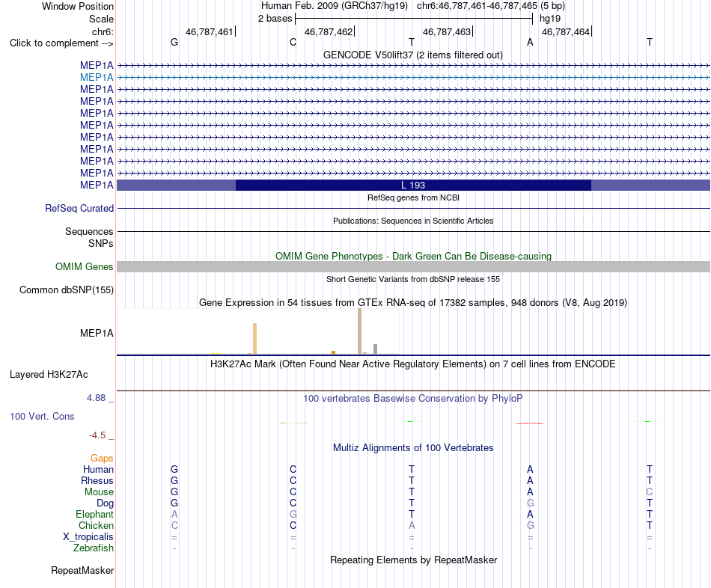
Task: Click the 'Common dbSNP(155)' track label
Action: [x=67, y=290]
